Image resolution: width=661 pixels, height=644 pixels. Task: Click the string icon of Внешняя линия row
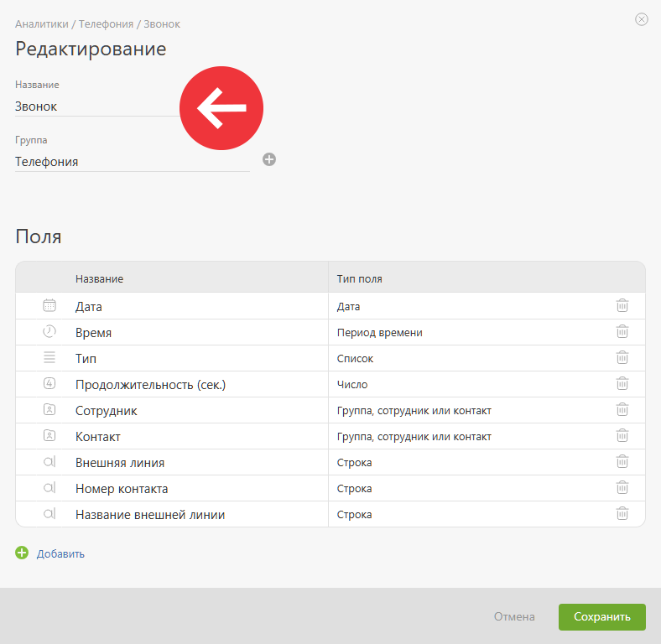click(x=49, y=461)
